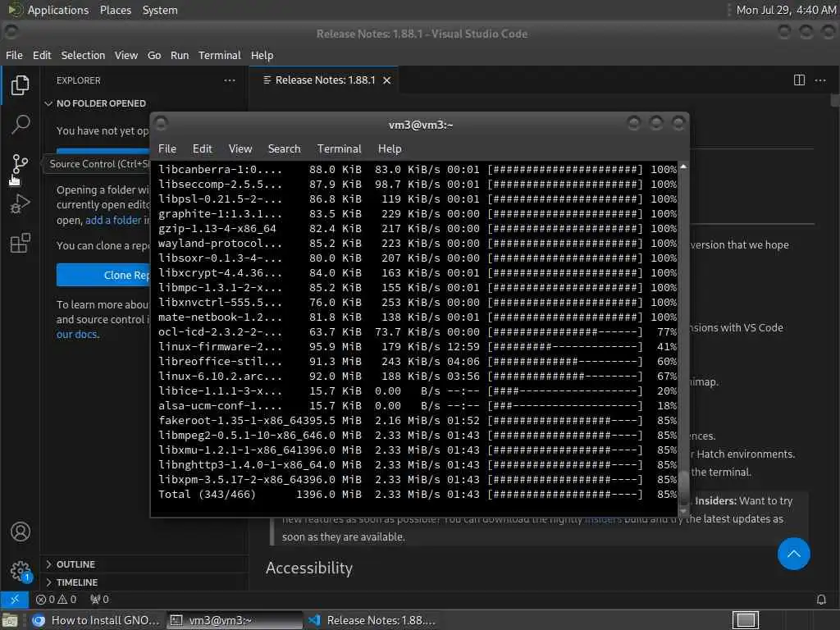
Task: Open the terminal window Help menu
Action: (x=390, y=149)
